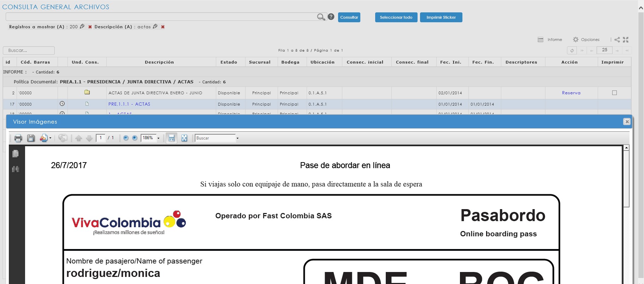Click the browser page scroll up arrow

641,8
